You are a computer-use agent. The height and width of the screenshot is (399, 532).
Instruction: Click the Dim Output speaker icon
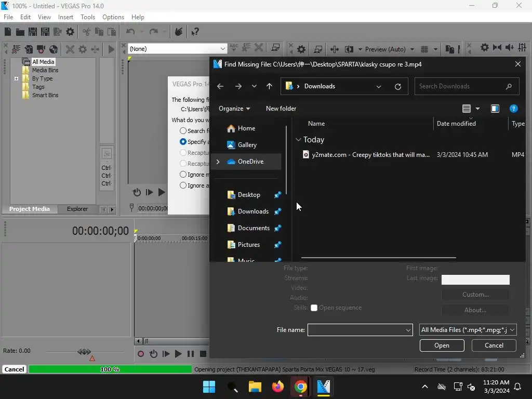click(x=510, y=47)
